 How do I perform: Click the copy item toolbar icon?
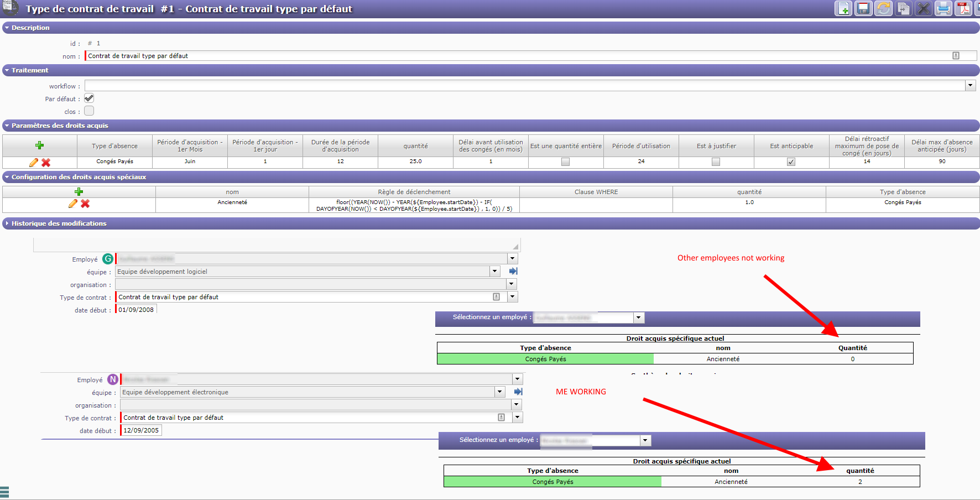pos(903,9)
